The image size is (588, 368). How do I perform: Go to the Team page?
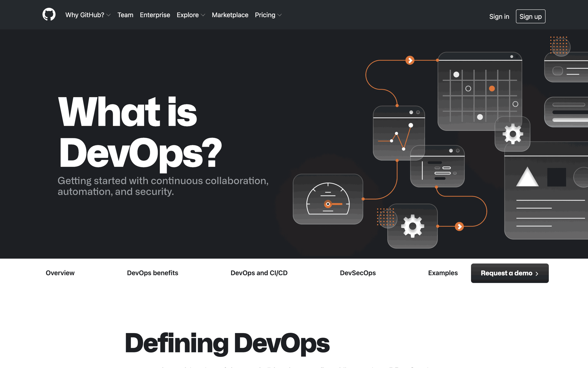(125, 15)
